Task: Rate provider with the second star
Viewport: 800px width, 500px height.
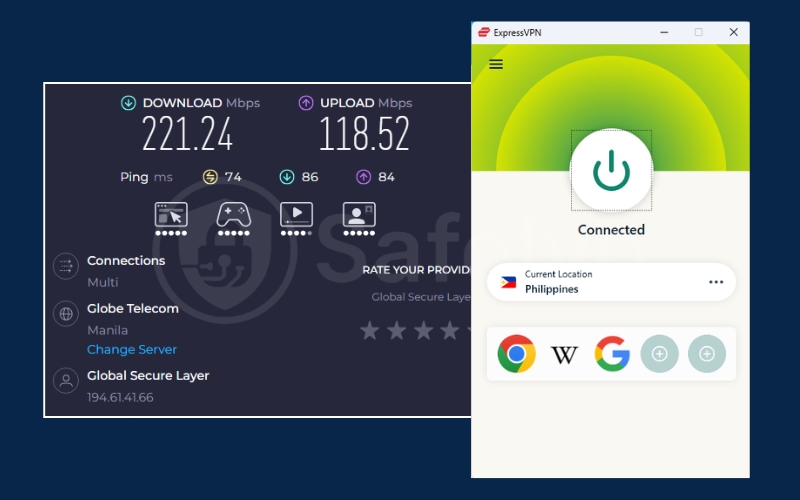Action: [396, 331]
